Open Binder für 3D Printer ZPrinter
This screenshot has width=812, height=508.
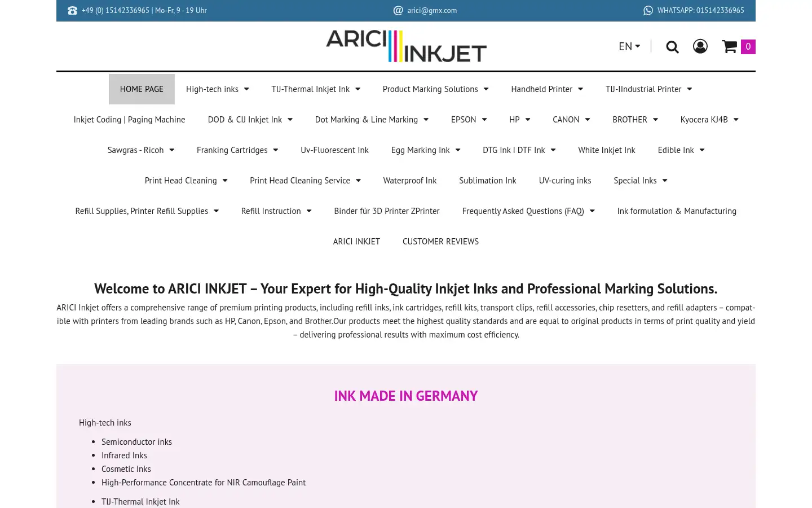tap(387, 211)
